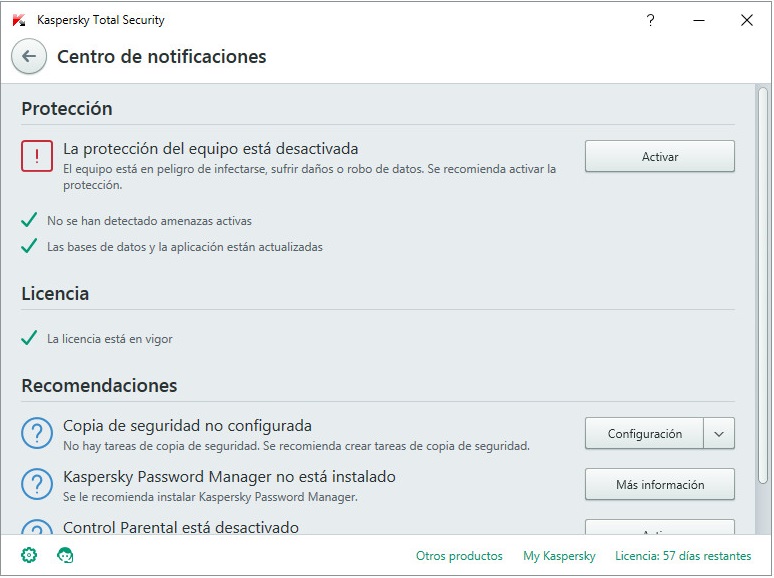Screen dimensions: 774x578
Task: Click 'Las bases de datos' status line
Action: coord(185,247)
